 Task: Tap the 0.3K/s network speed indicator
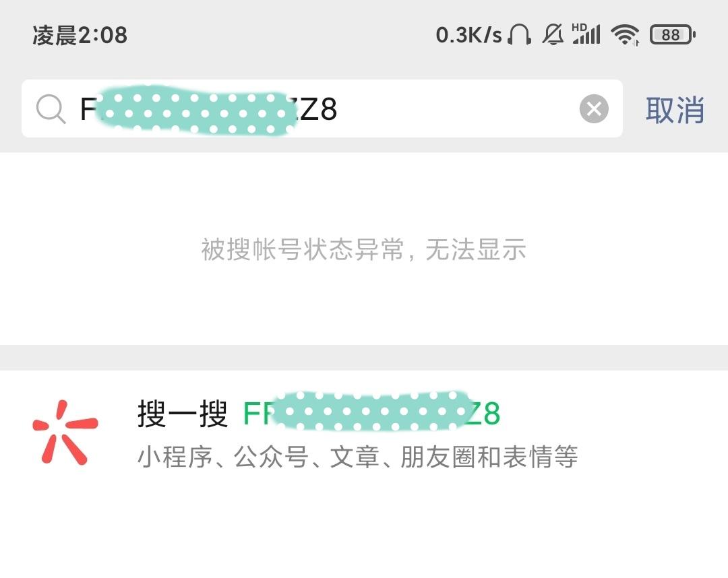point(468,35)
